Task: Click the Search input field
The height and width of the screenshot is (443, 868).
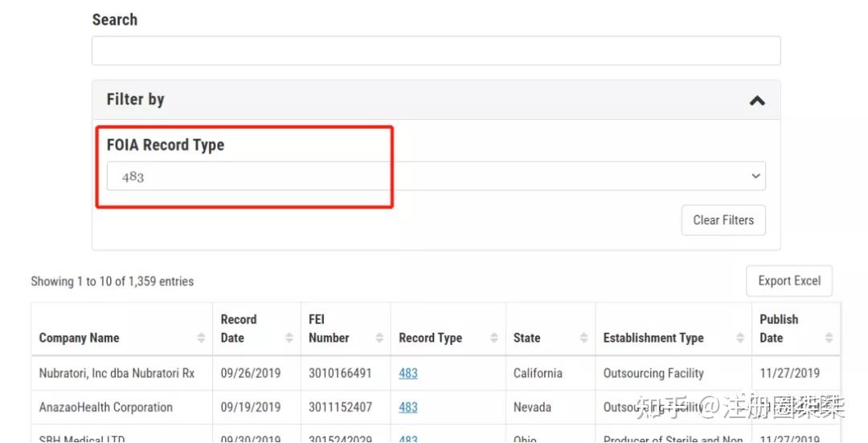Action: coord(436,51)
